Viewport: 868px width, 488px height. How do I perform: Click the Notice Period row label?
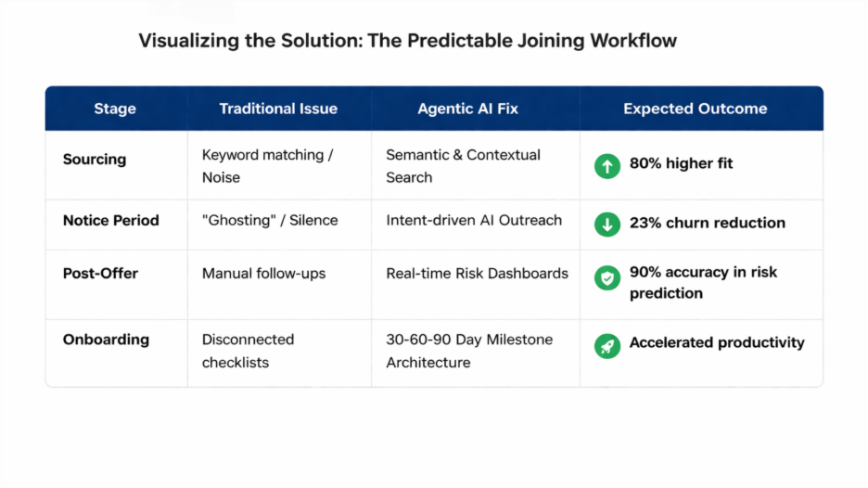(x=111, y=221)
